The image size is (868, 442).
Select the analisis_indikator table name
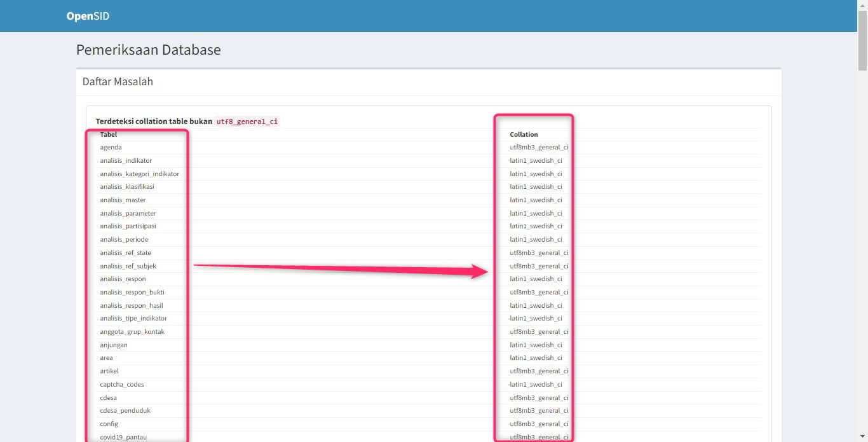pos(126,160)
